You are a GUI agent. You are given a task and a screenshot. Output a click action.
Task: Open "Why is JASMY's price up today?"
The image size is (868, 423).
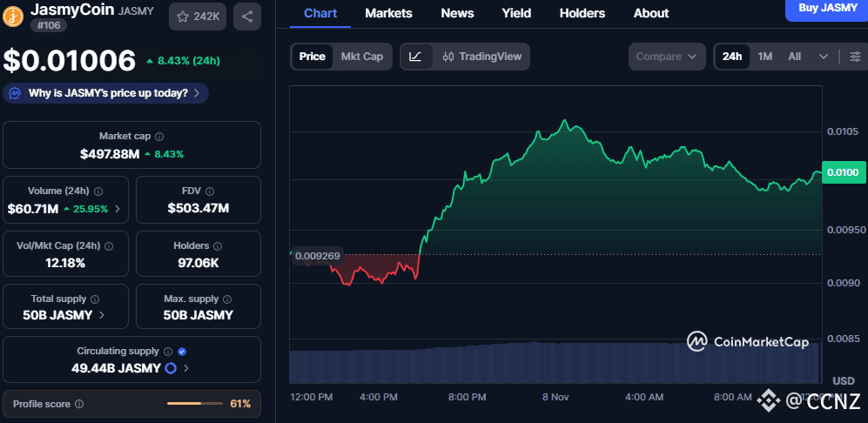(x=107, y=93)
